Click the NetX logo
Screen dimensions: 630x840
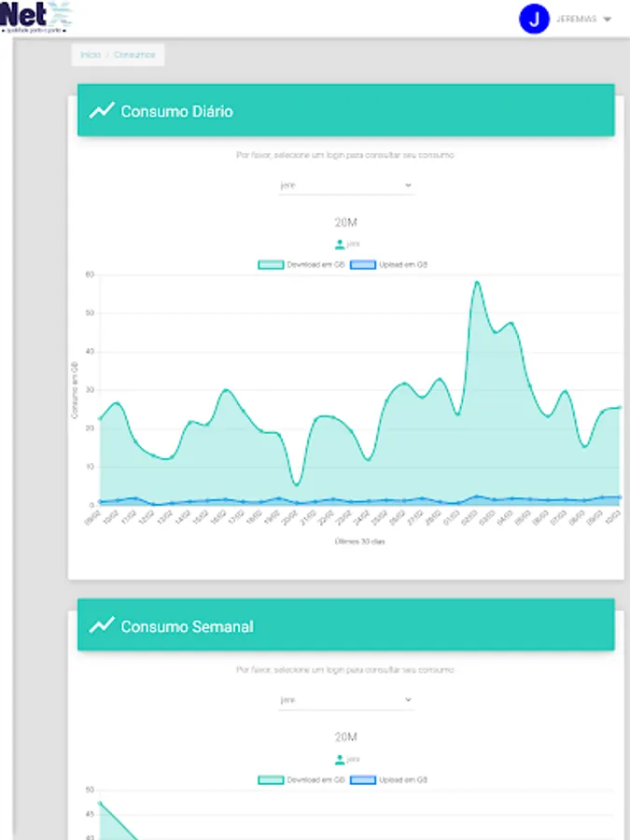[35, 17]
